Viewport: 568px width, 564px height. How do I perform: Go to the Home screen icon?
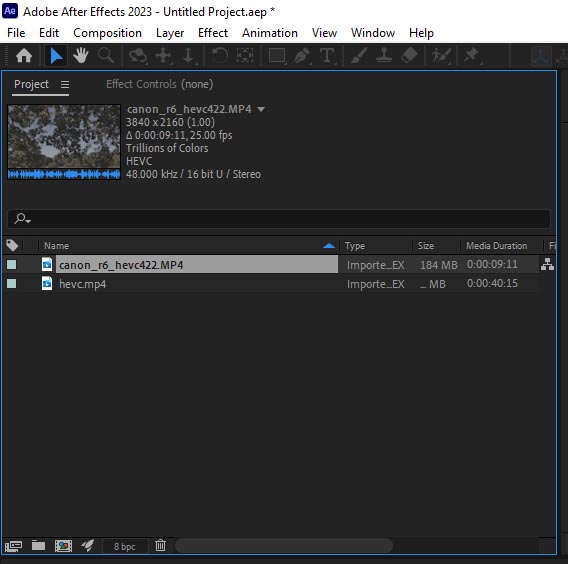24,55
